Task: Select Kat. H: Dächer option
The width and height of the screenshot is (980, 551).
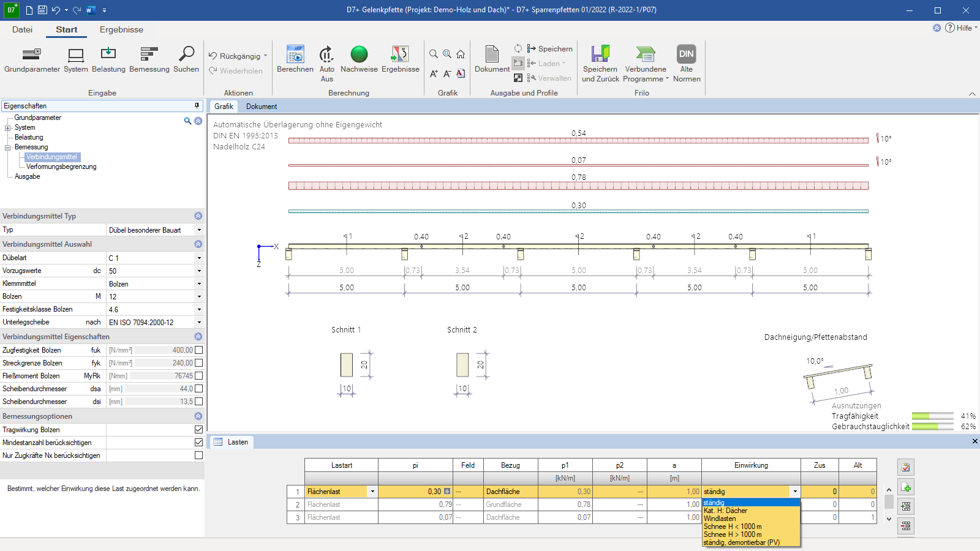Action: click(x=751, y=511)
